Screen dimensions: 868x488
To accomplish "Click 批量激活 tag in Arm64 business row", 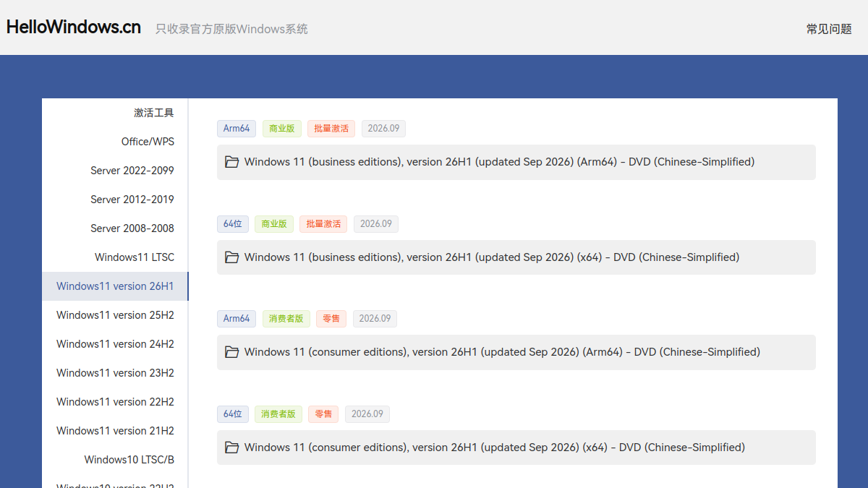I will pos(331,129).
